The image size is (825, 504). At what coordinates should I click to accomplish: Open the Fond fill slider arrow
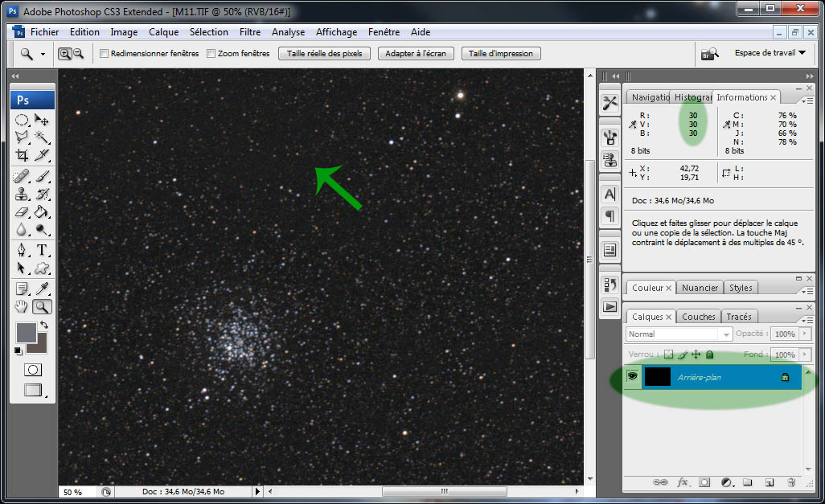(805, 354)
